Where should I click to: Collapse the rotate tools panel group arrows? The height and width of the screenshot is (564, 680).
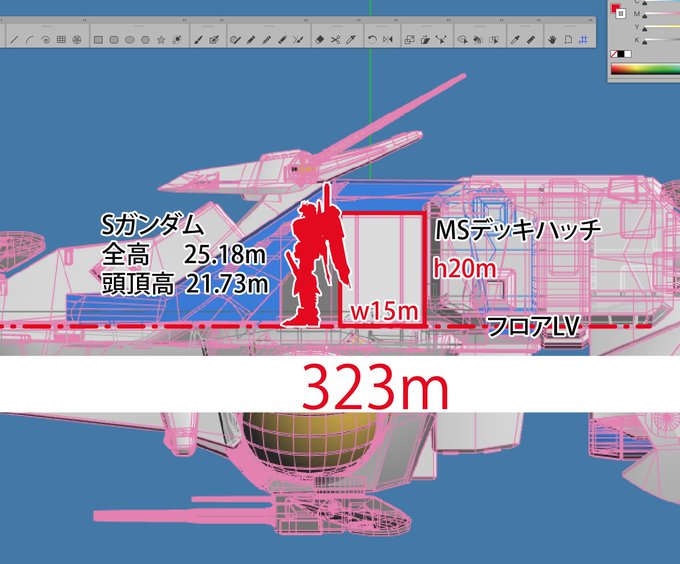click(x=396, y=20)
